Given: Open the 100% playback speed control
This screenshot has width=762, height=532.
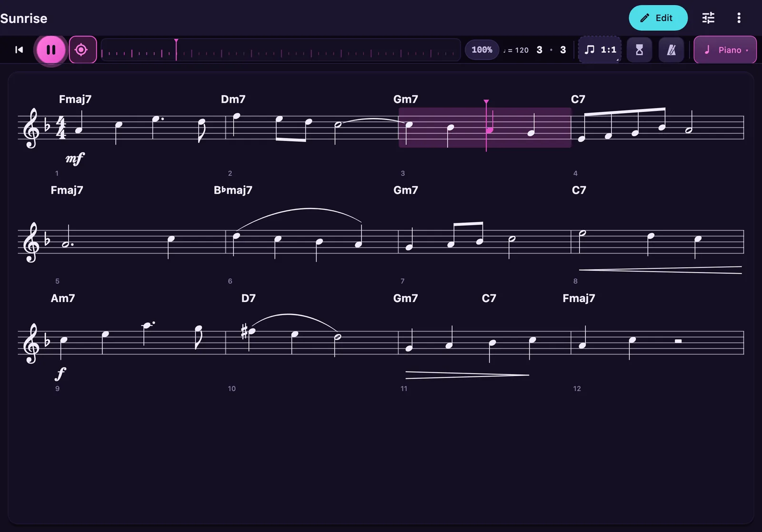Looking at the screenshot, I should [481, 49].
